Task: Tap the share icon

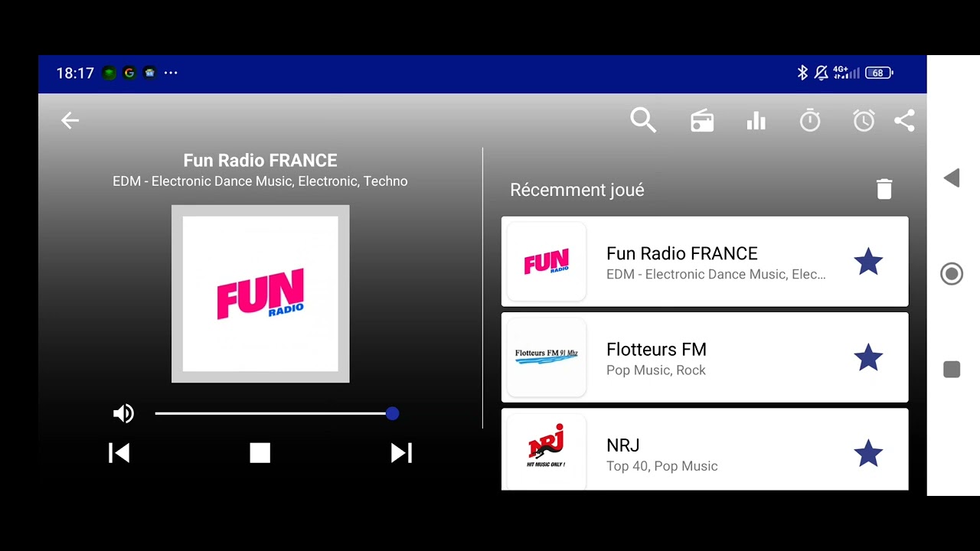Action: click(x=904, y=120)
